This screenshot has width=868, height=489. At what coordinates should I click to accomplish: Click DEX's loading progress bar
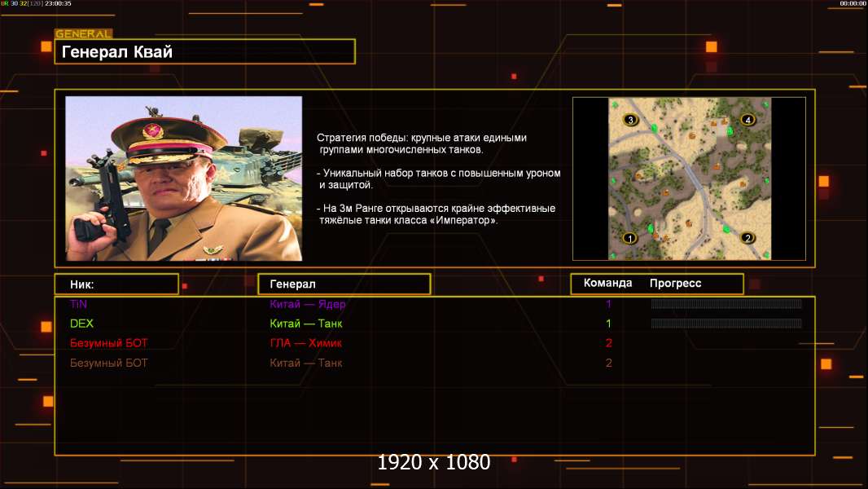click(x=726, y=324)
